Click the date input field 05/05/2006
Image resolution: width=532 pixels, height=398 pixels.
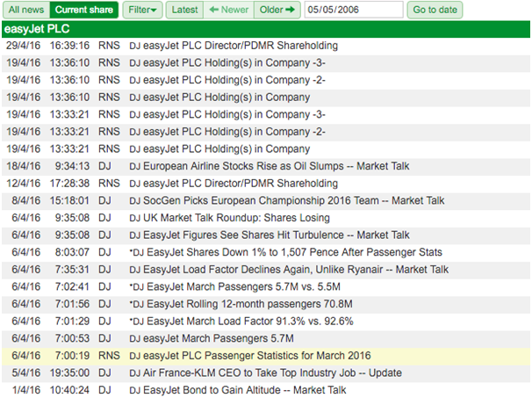point(354,10)
